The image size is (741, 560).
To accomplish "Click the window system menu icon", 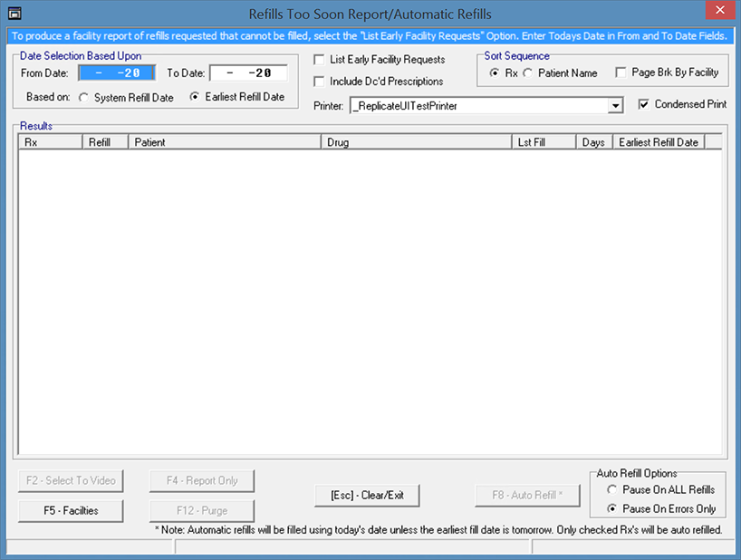I will (x=14, y=14).
